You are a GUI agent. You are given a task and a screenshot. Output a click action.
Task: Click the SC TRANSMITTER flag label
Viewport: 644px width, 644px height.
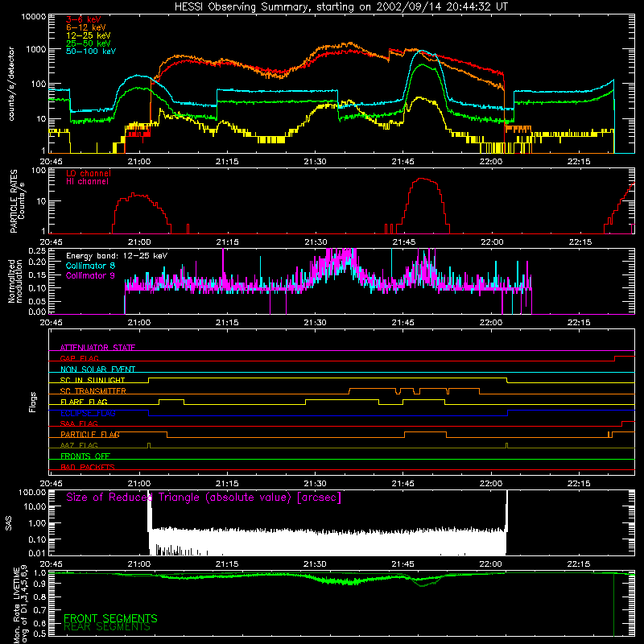[x=93, y=391]
